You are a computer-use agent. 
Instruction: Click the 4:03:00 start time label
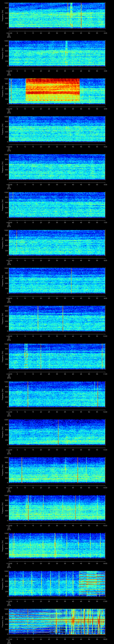point(9,109)
